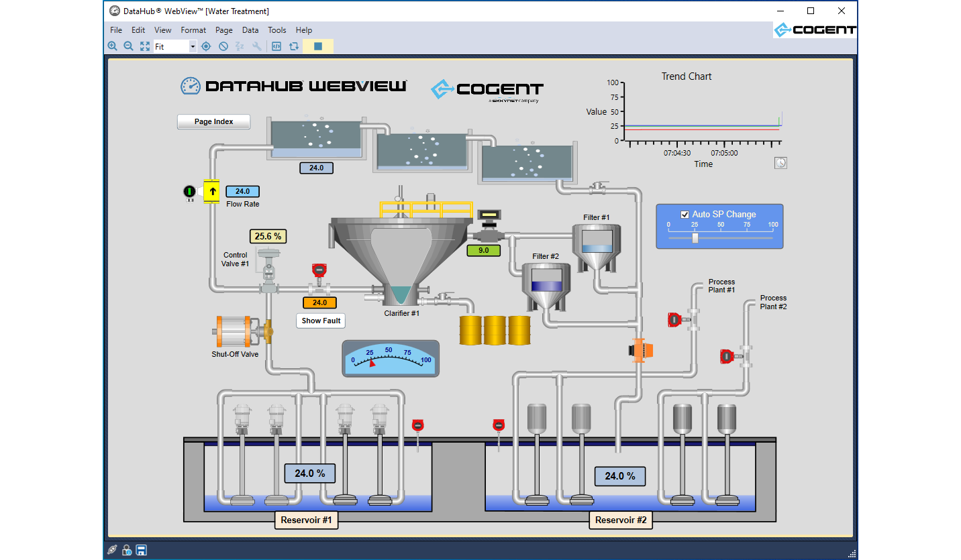Open the script/code view toolbar icon
This screenshot has height=560, width=961.
pos(276,46)
